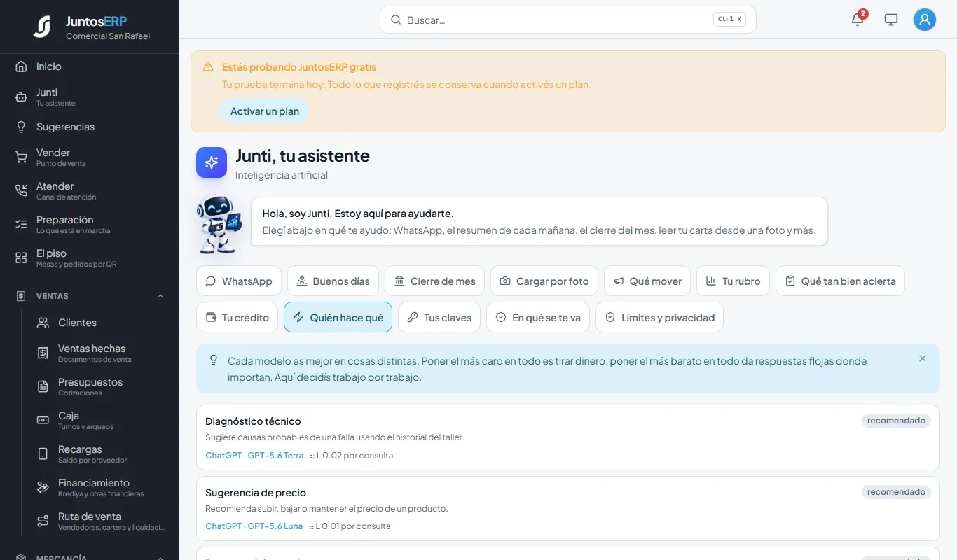Click the Activar un plan button
The image size is (957, 560).
(x=265, y=111)
